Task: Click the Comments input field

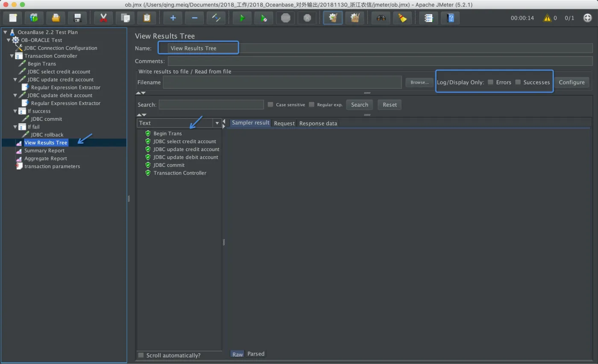Action: tap(380, 61)
